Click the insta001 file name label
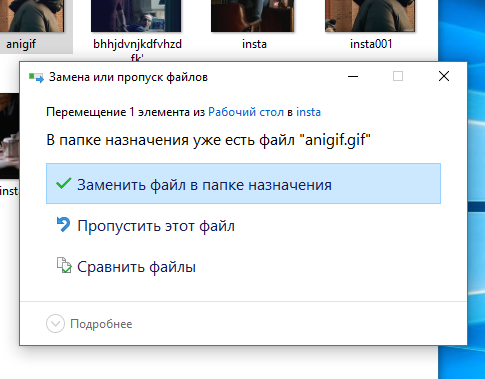 (x=371, y=44)
